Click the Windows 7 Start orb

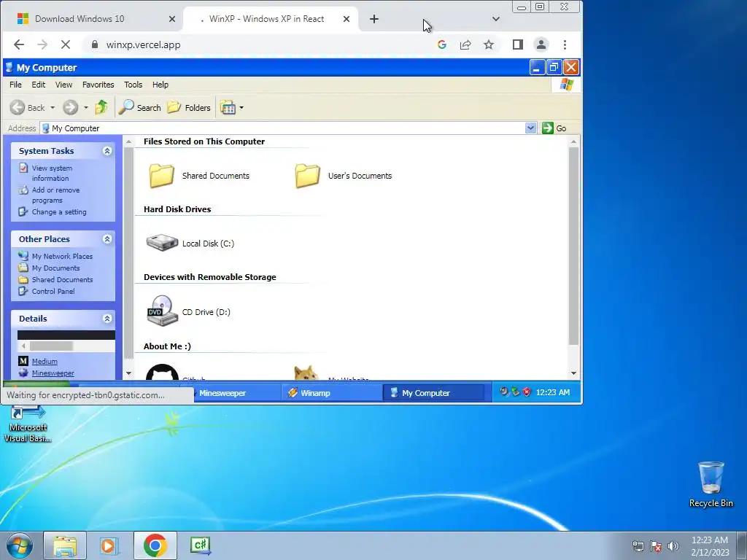coord(20,545)
